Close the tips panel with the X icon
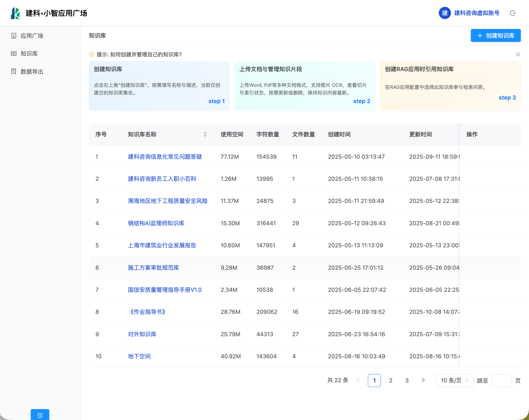Screen dimensions: 529x420 point(518,54)
